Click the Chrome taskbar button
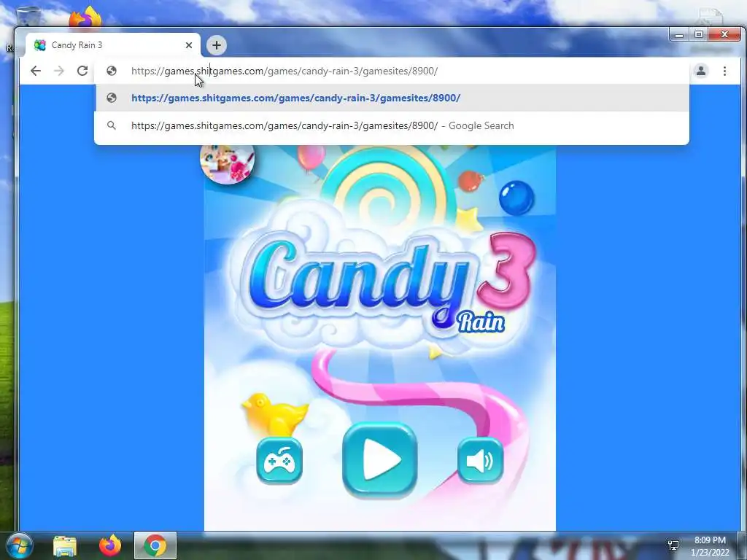The image size is (747, 560). tap(155, 545)
